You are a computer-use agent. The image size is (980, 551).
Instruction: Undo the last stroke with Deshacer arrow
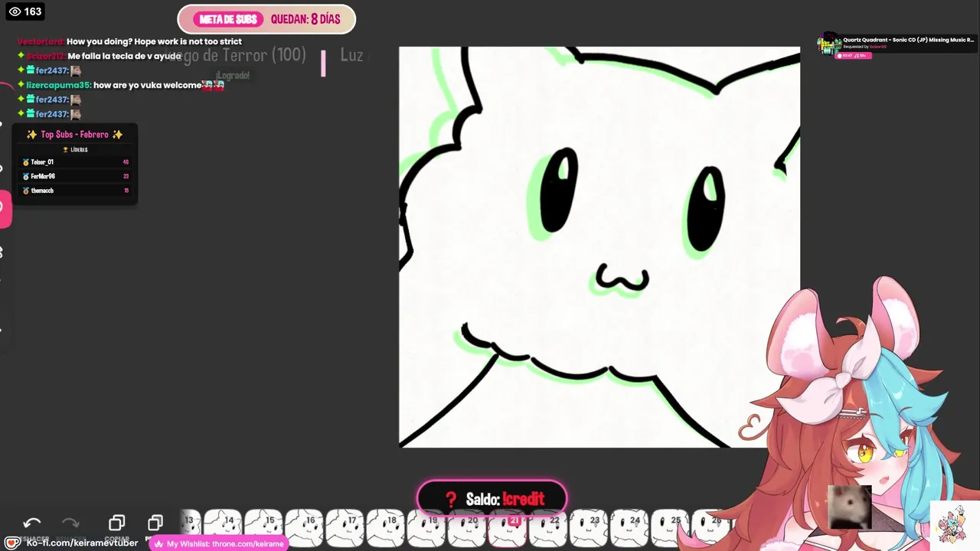click(32, 523)
